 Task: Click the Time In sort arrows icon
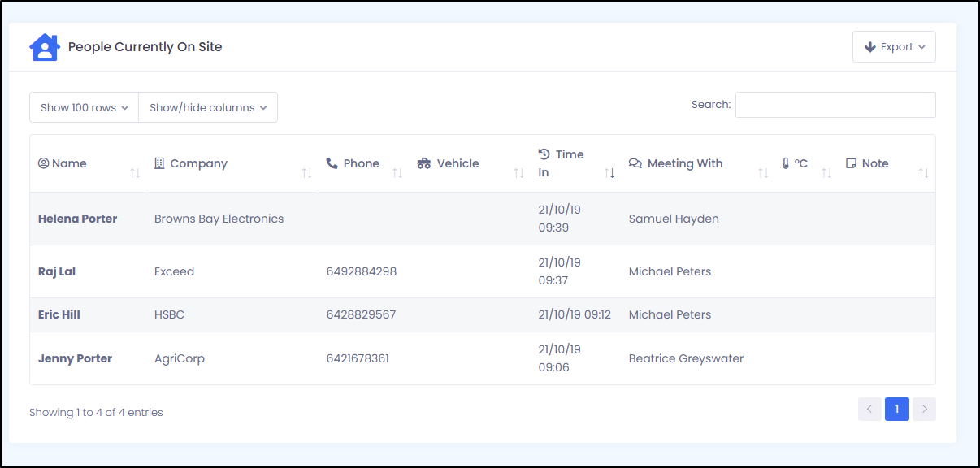pyautogui.click(x=609, y=173)
